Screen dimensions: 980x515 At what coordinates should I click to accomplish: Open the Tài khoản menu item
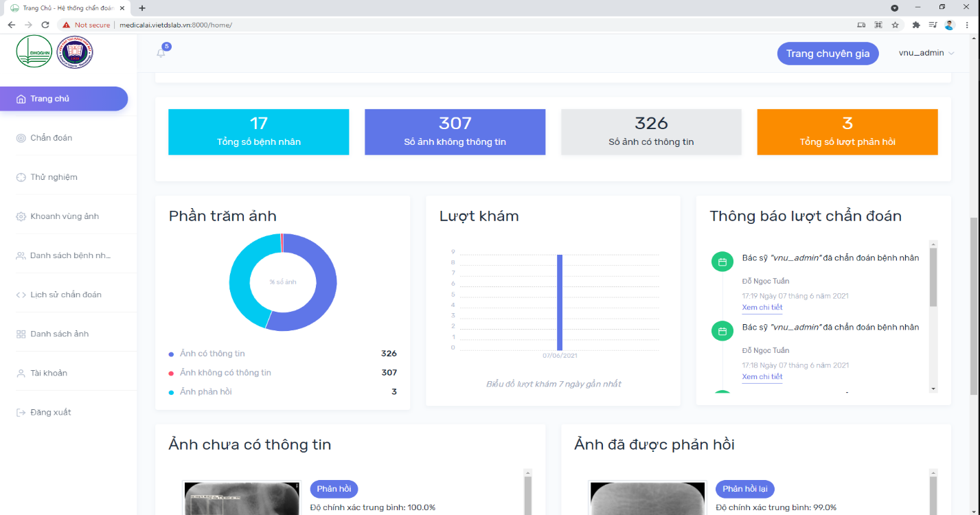(48, 374)
